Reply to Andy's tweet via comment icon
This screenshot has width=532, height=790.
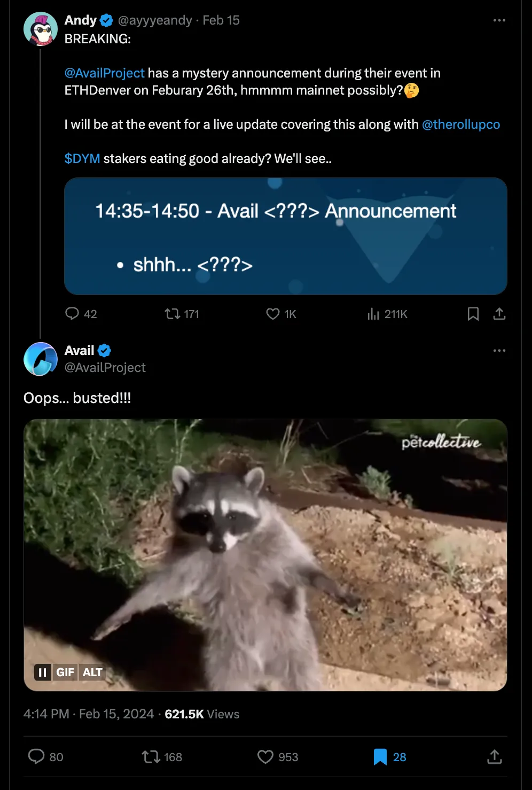pos(72,313)
